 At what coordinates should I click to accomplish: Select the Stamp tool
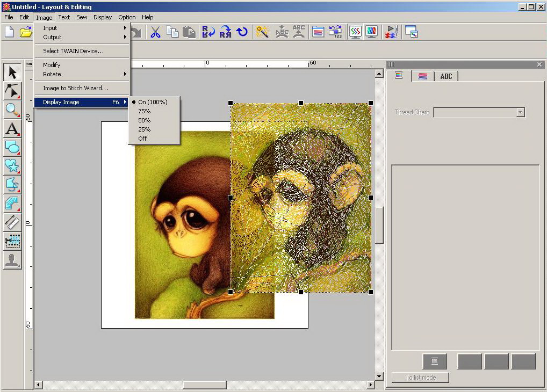tap(12, 260)
